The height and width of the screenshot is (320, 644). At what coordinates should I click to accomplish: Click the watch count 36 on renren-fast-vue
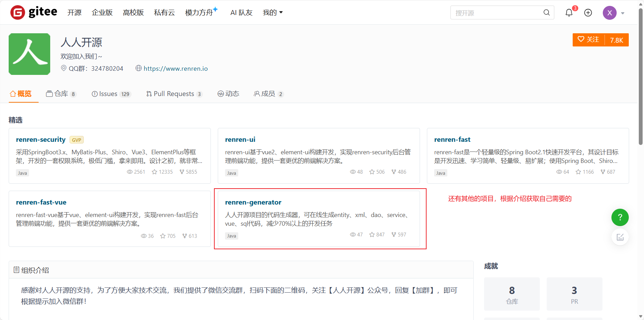[x=147, y=236]
